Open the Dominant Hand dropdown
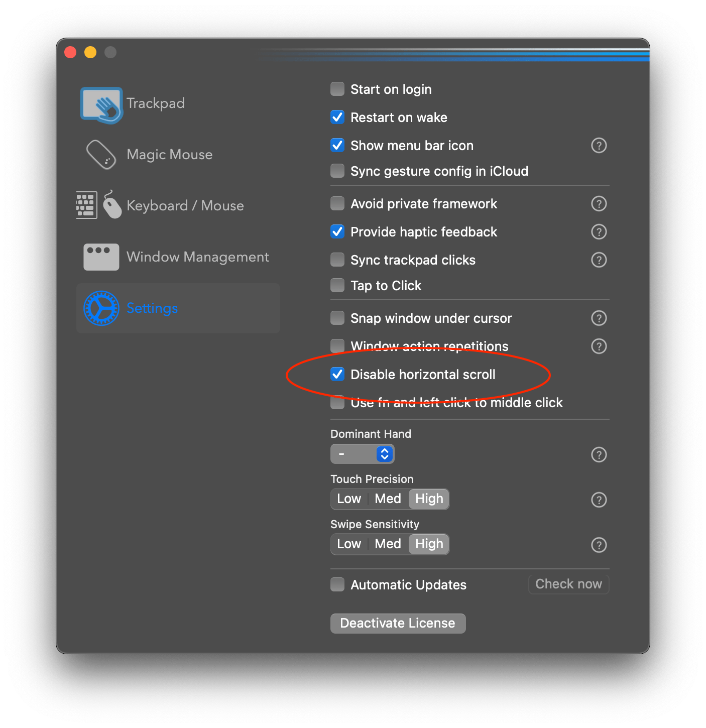706x728 pixels. pyautogui.click(x=362, y=454)
